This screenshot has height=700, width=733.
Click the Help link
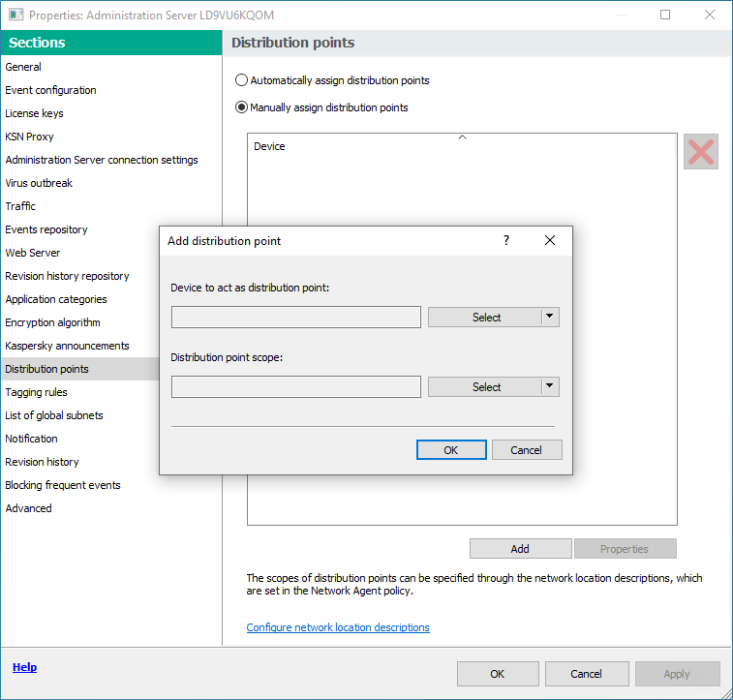[x=24, y=667]
